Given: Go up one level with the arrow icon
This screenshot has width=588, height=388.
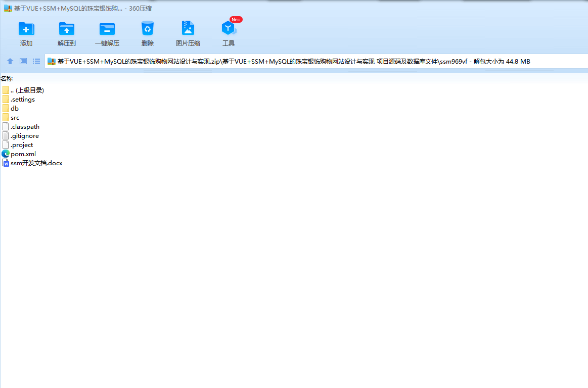Looking at the screenshot, I should [x=10, y=61].
